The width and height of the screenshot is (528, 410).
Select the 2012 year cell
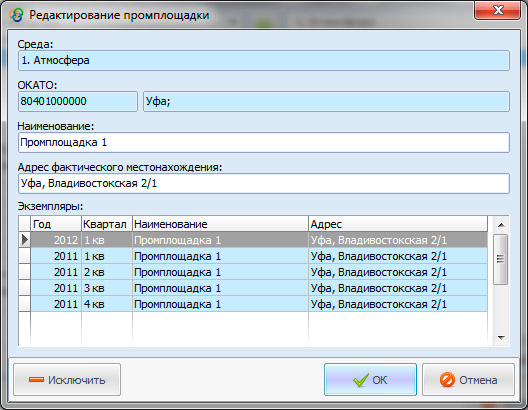56,240
